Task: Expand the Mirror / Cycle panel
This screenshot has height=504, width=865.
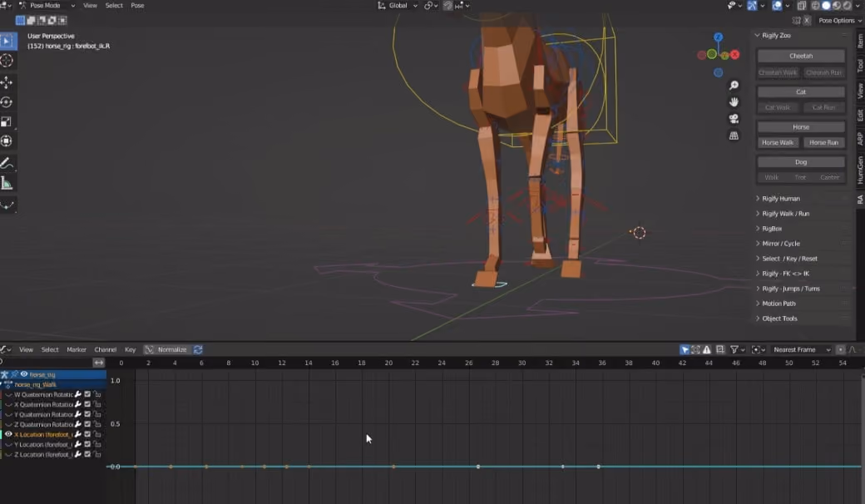Action: click(780, 243)
